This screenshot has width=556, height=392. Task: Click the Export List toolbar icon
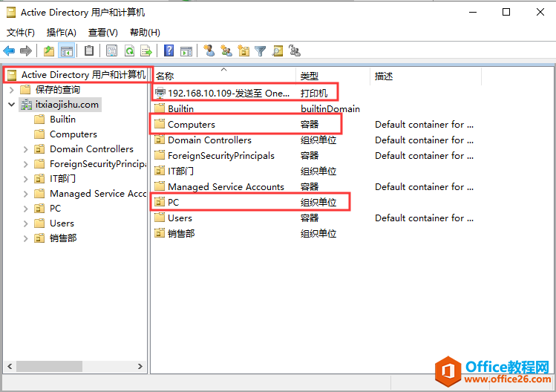pyautogui.click(x=145, y=50)
